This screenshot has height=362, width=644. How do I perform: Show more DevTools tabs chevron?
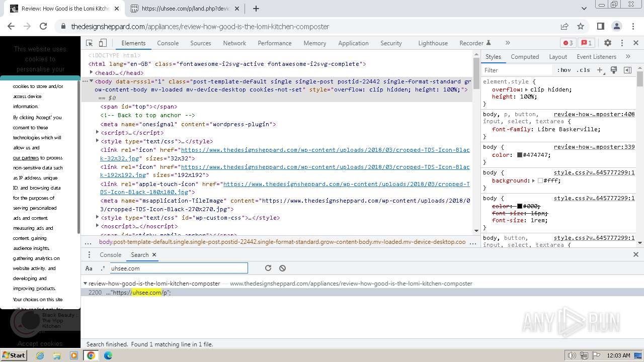tap(508, 43)
